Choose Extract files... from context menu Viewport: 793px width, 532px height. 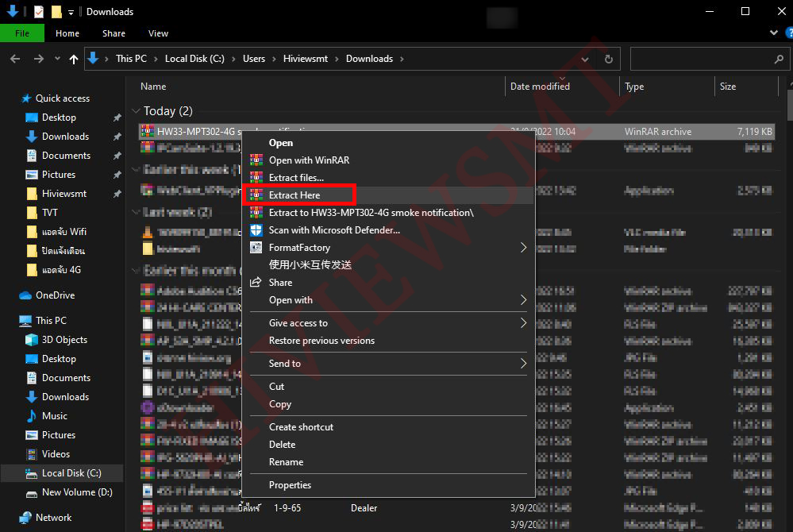pyautogui.click(x=296, y=177)
